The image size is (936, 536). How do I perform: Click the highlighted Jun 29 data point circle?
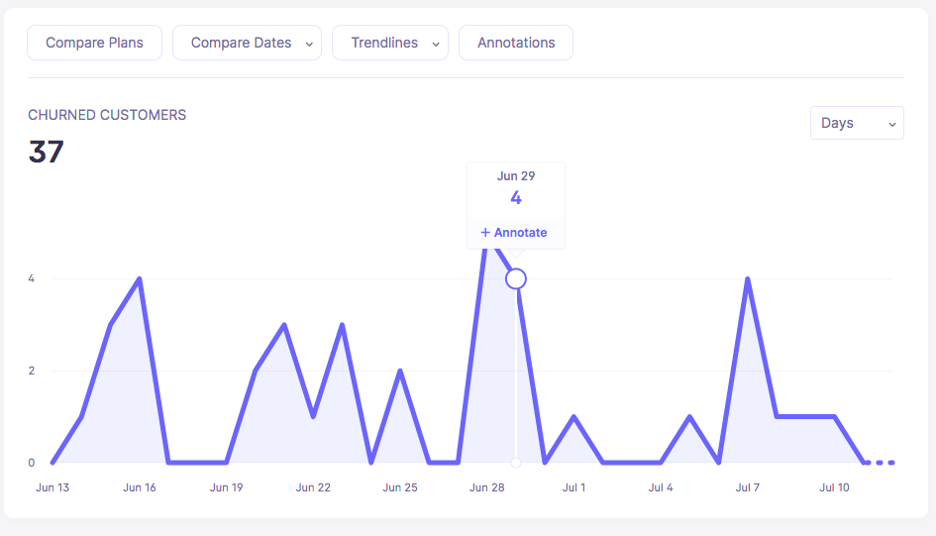(x=516, y=279)
